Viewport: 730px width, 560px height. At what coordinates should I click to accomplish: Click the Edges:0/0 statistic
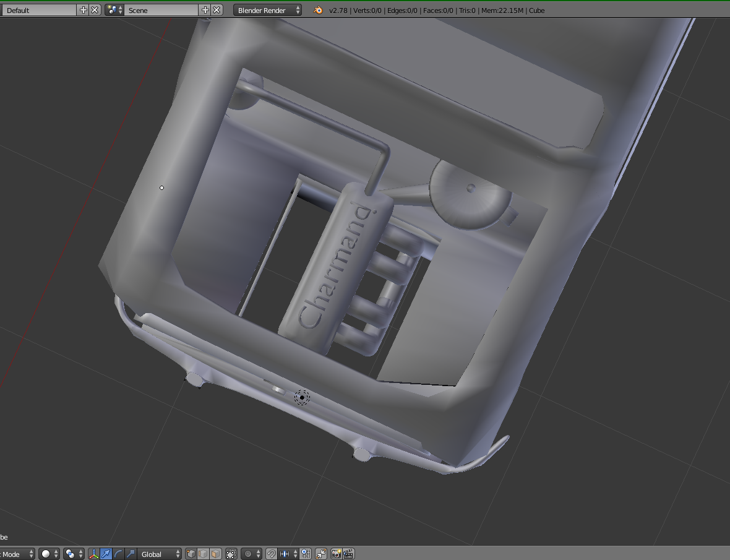pyautogui.click(x=402, y=11)
